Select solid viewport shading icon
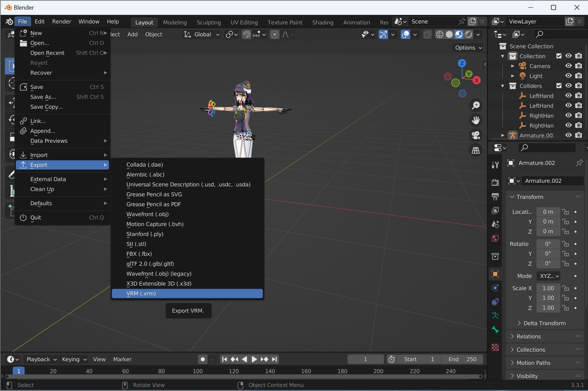This screenshot has height=391, width=588. tap(449, 34)
